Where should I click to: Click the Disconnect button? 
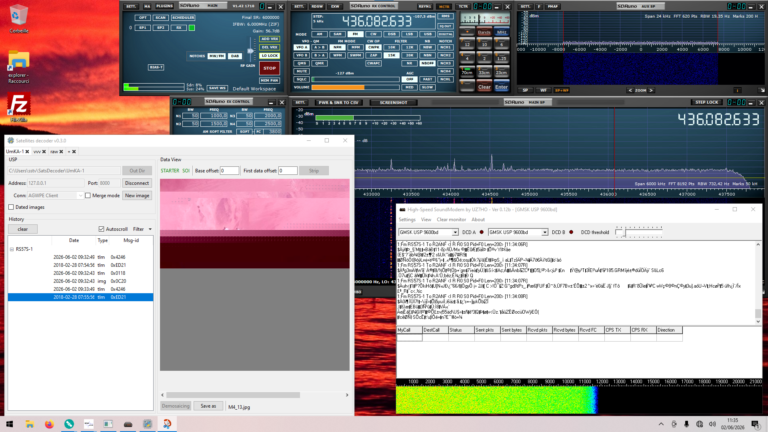(137, 183)
